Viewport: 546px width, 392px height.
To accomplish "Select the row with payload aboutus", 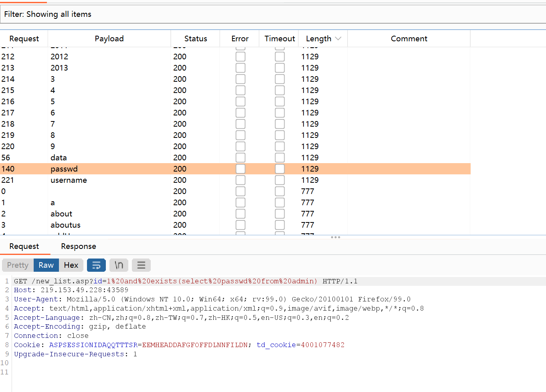I will point(235,225).
